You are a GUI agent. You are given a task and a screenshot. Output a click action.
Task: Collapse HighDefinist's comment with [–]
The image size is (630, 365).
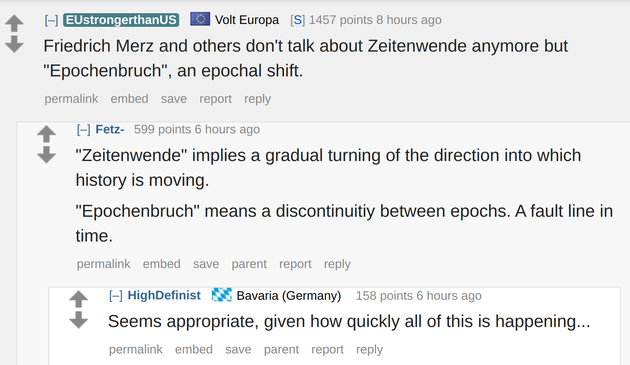[116, 296]
